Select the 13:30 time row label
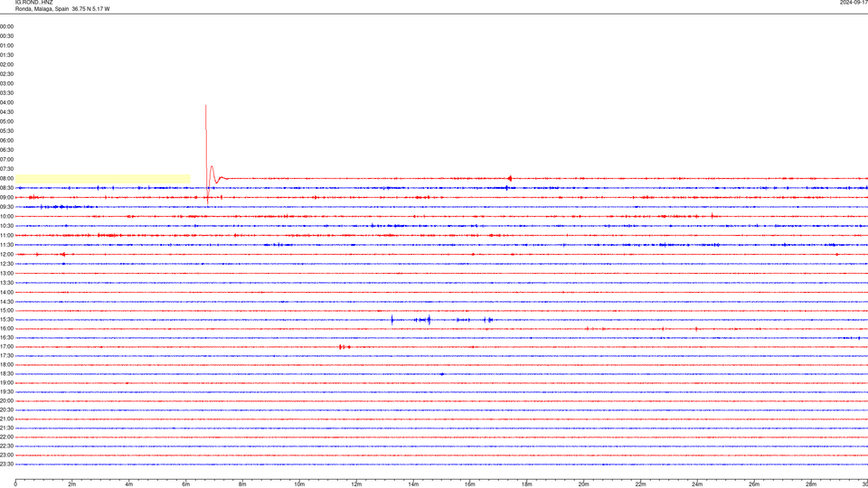 click(6, 283)
